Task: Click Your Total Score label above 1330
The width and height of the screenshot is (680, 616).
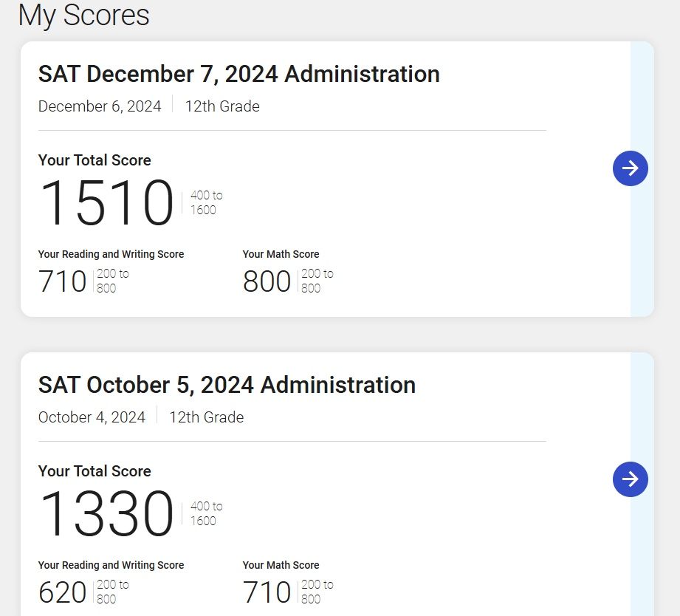Action: coord(95,471)
